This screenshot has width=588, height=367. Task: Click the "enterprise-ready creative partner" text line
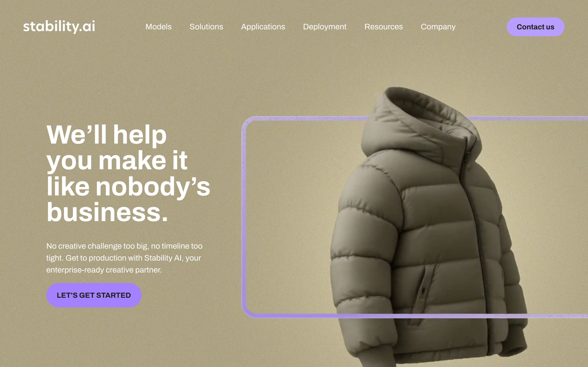(104, 270)
